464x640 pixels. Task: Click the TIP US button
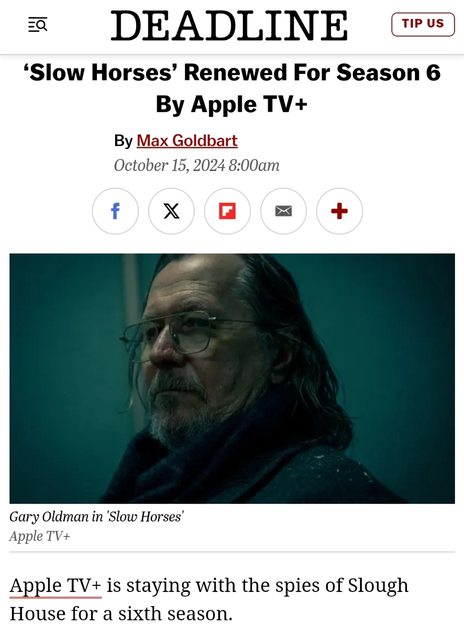[423, 24]
